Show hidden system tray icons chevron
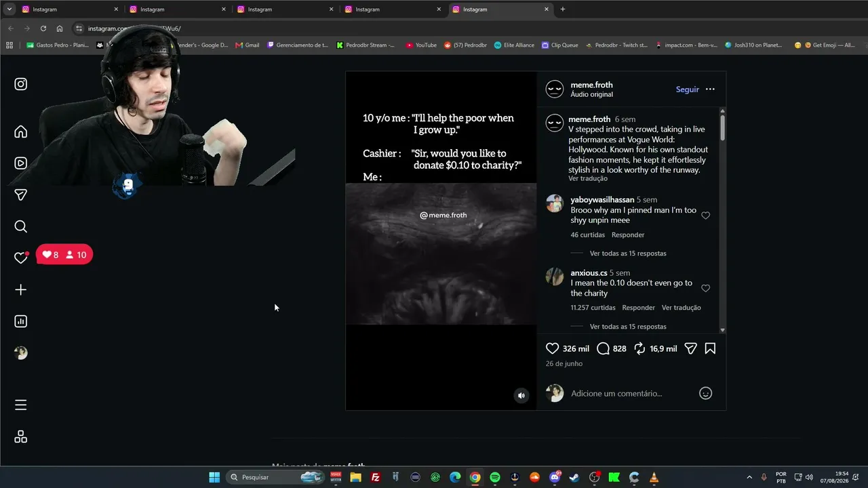This screenshot has width=868, height=488. pyautogui.click(x=749, y=477)
